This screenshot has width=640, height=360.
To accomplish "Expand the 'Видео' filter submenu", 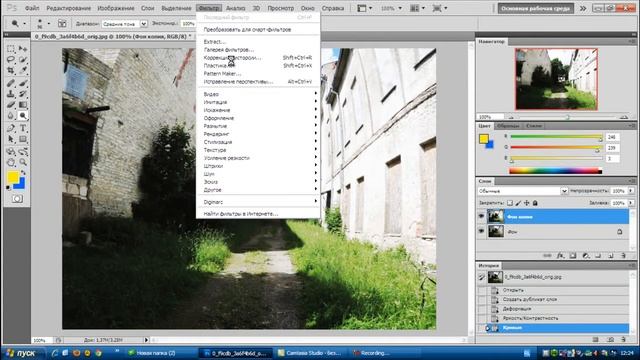I will coord(258,94).
